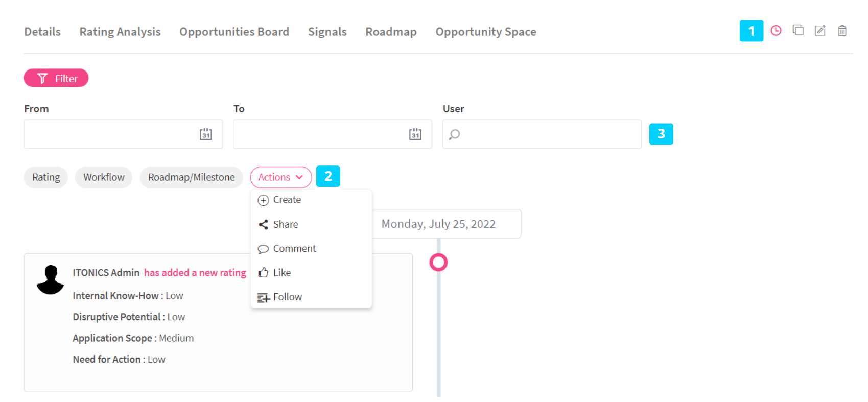Choose Comment from the Actions list

pos(294,249)
